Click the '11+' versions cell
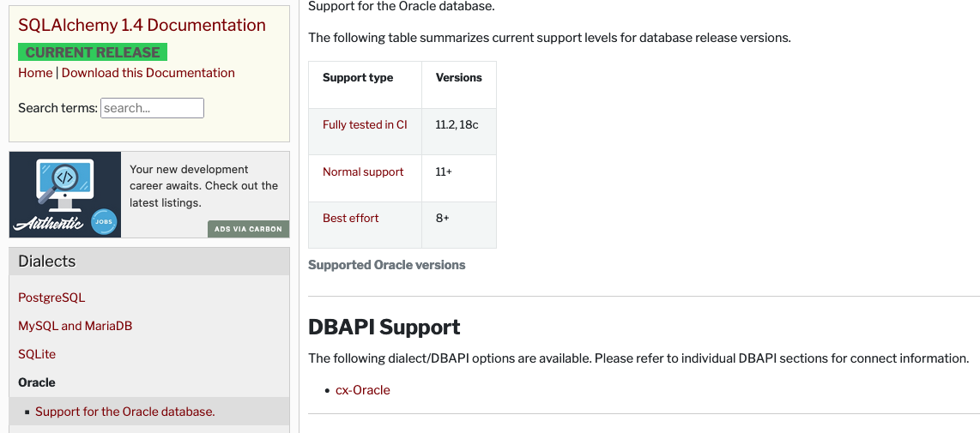 [x=459, y=178]
